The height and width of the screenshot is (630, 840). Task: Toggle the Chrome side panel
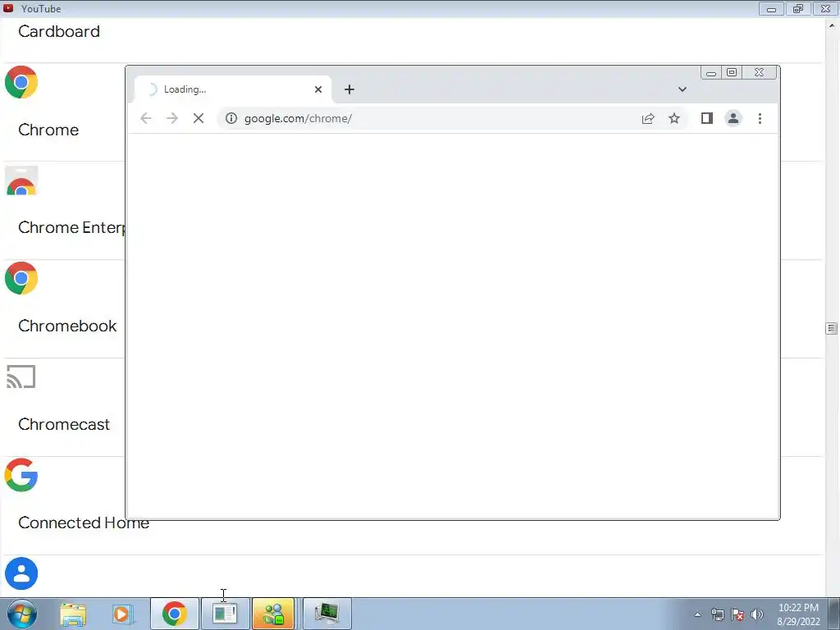(x=707, y=118)
